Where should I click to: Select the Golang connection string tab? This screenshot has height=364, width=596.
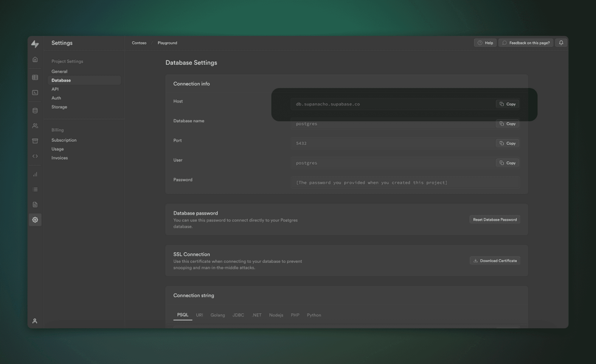(x=218, y=315)
